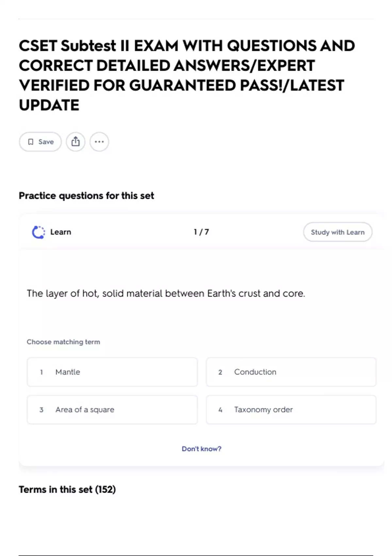Select Taxonomy order as the answer
The width and height of the screenshot is (392, 556).
tap(291, 409)
